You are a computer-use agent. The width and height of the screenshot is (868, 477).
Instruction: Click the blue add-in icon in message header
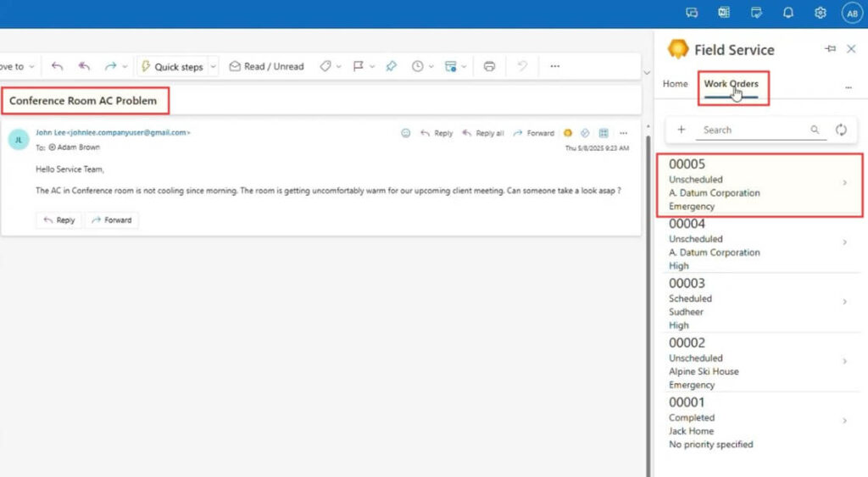[x=585, y=133]
